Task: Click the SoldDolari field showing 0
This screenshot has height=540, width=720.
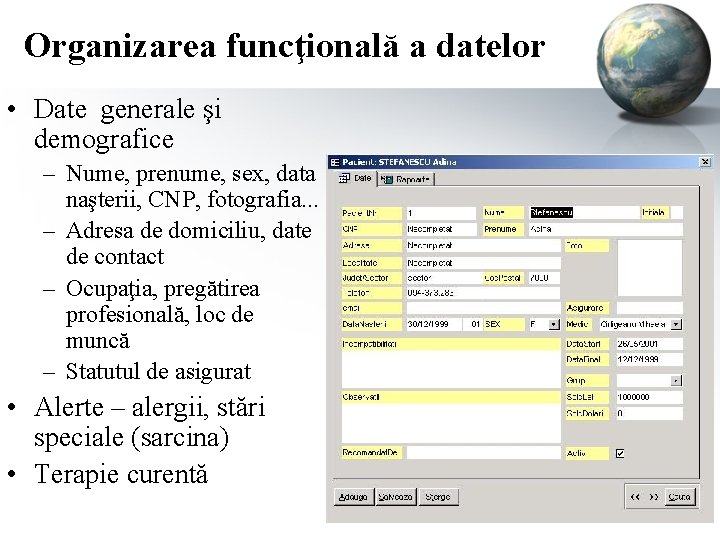Action: tap(649, 413)
